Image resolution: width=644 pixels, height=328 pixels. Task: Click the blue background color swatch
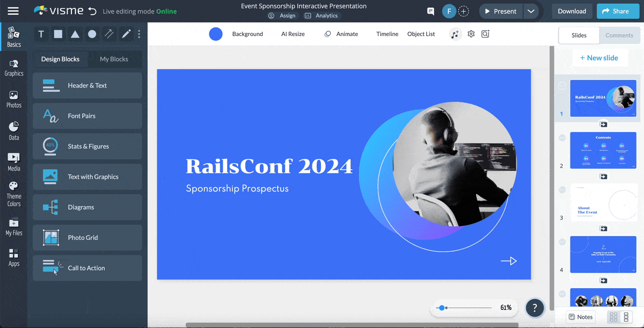(216, 34)
